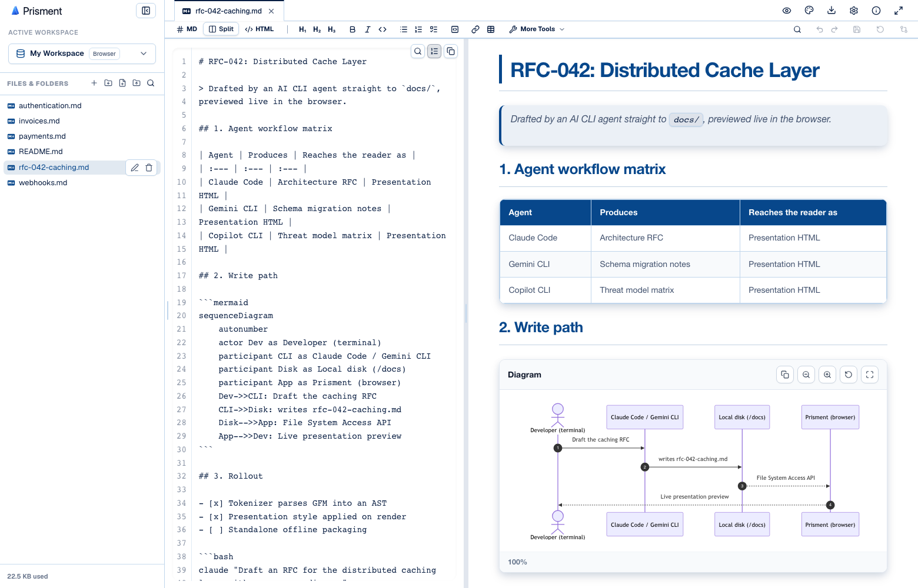Rename rfc-042-caching.md with the pencil icon
The image size is (918, 588).
(x=135, y=168)
